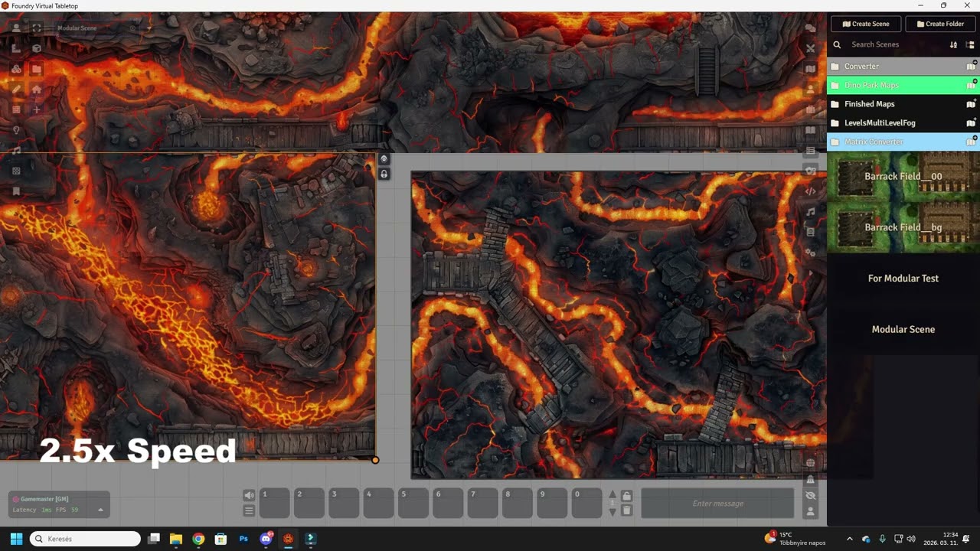Switch to the Combat Encounters tab
Viewport: 980px width, 551px height.
point(811,48)
